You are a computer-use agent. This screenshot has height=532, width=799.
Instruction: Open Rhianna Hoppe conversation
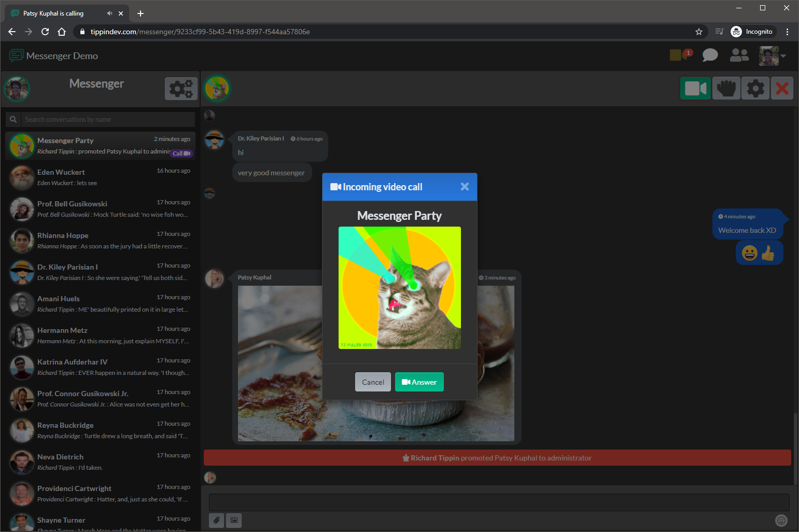pyautogui.click(x=101, y=241)
